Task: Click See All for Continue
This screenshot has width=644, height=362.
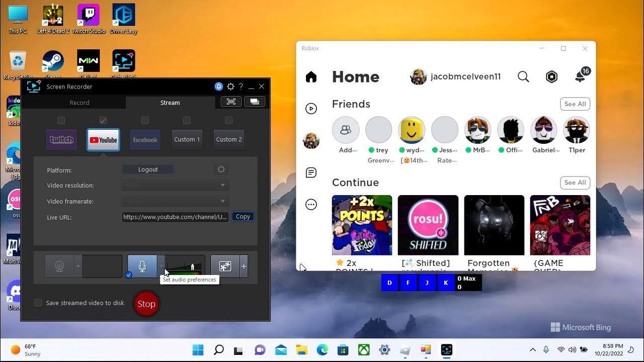Action: pyautogui.click(x=575, y=183)
